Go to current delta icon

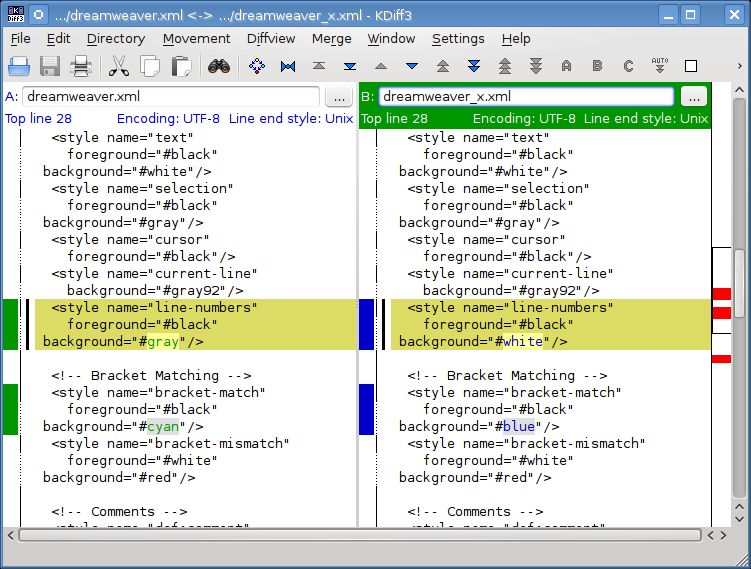pyautogui.click(x=257, y=66)
